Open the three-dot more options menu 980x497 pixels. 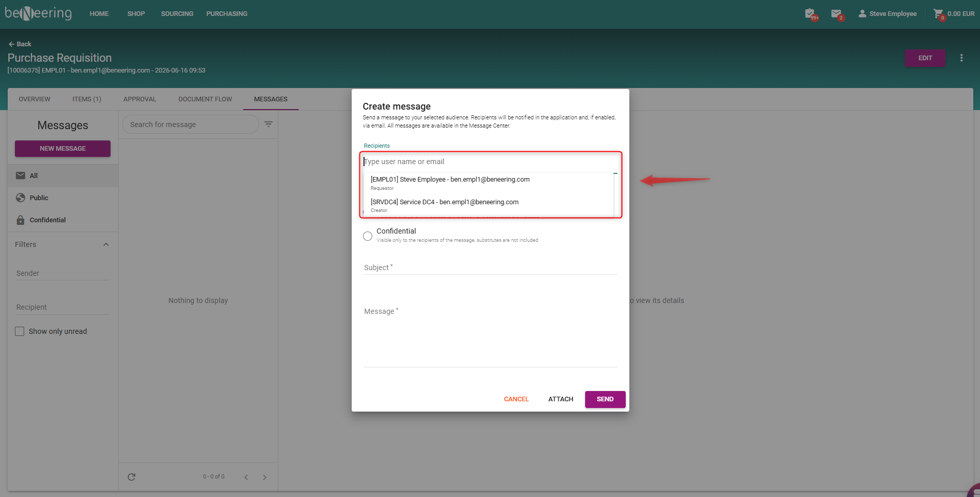pos(961,58)
